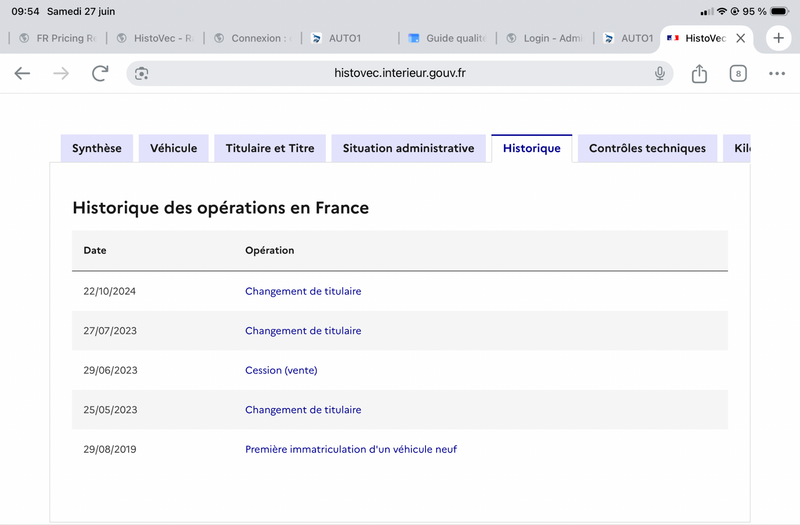Tap the Wi-Fi icon in status bar

click(x=721, y=11)
